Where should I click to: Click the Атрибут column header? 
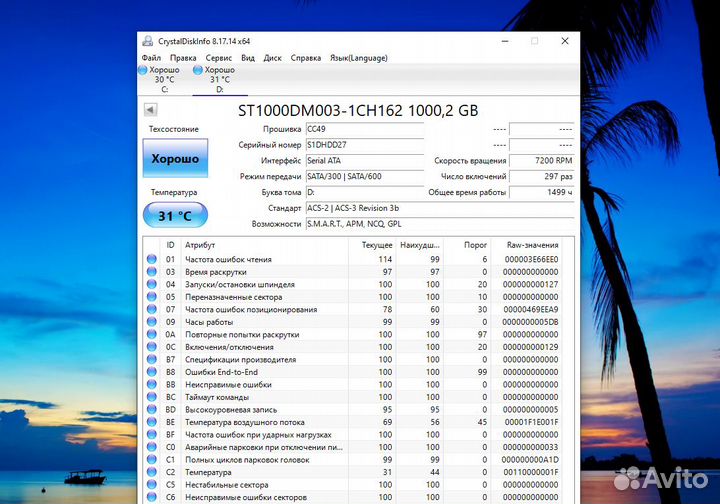click(x=200, y=245)
